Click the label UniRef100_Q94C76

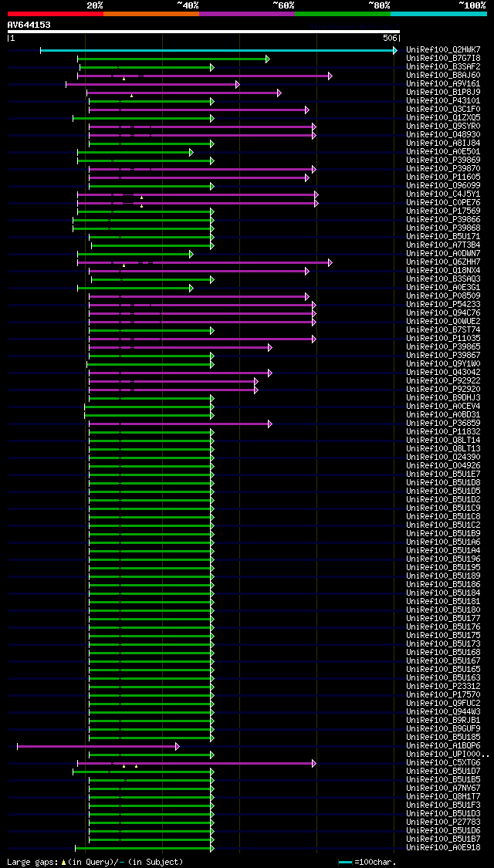[x=443, y=312]
